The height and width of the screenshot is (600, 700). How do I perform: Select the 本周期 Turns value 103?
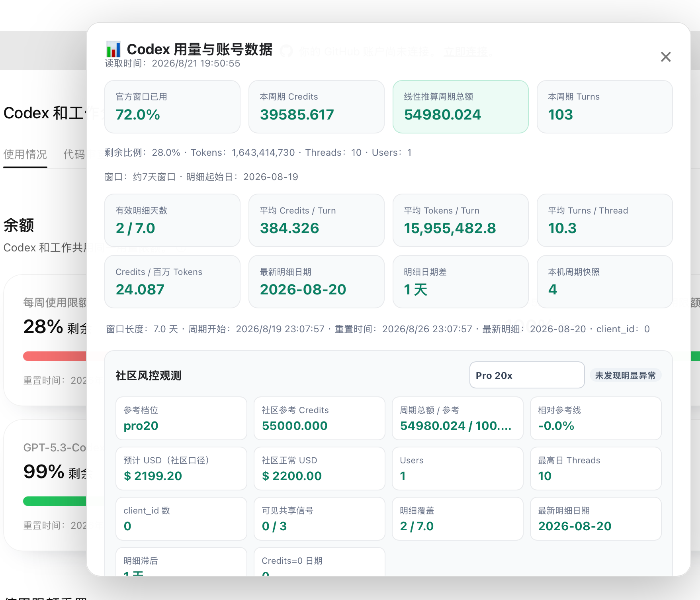click(560, 115)
